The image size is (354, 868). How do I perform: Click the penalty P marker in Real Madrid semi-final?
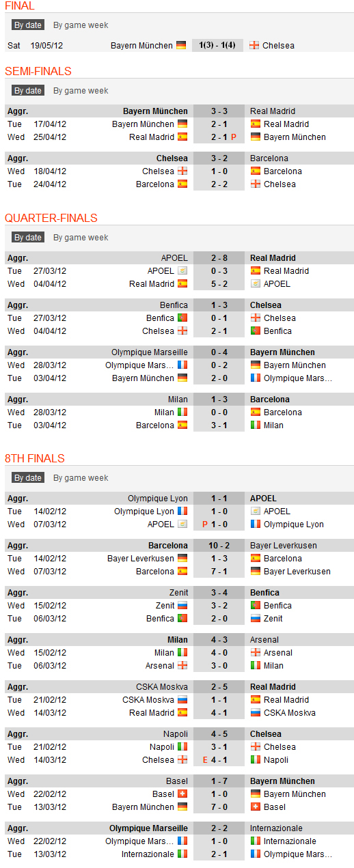[x=234, y=137]
